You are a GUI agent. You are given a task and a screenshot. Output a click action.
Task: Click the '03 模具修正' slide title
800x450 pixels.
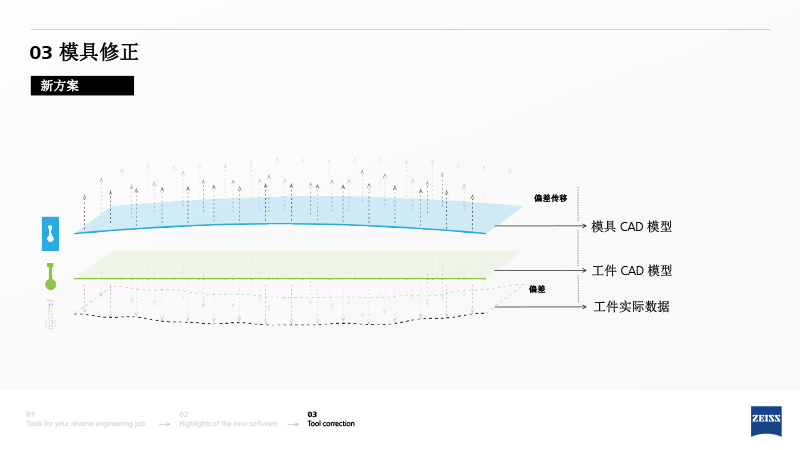(x=90, y=53)
